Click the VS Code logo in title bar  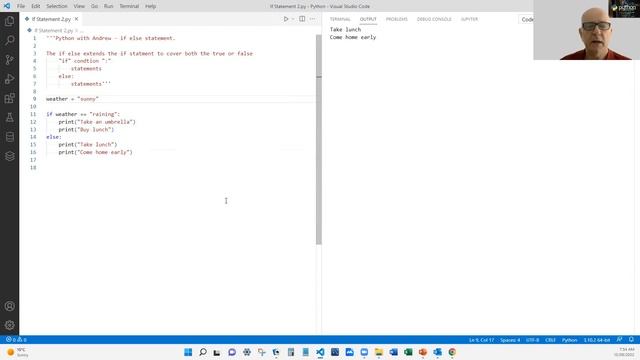7,6
